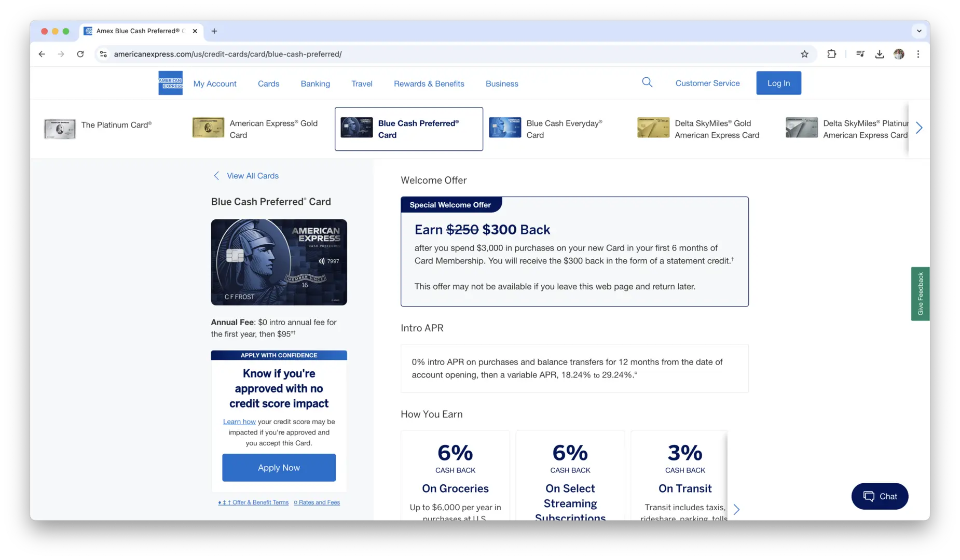960x560 pixels.
Task: Open the Business menu
Action: (502, 83)
